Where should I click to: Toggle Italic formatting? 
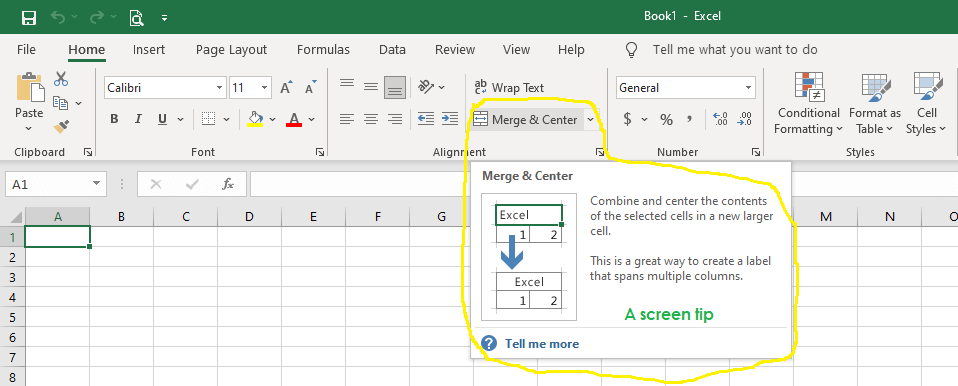[138, 119]
